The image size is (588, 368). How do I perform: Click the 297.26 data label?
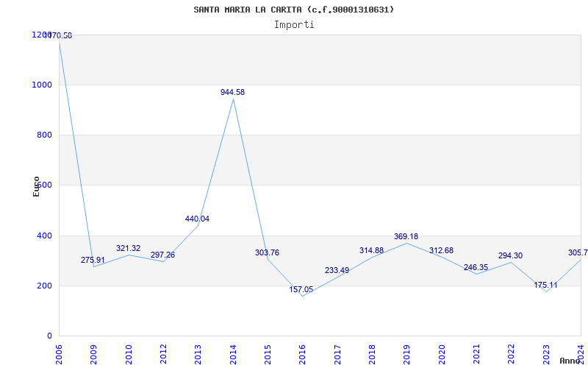tap(162, 255)
